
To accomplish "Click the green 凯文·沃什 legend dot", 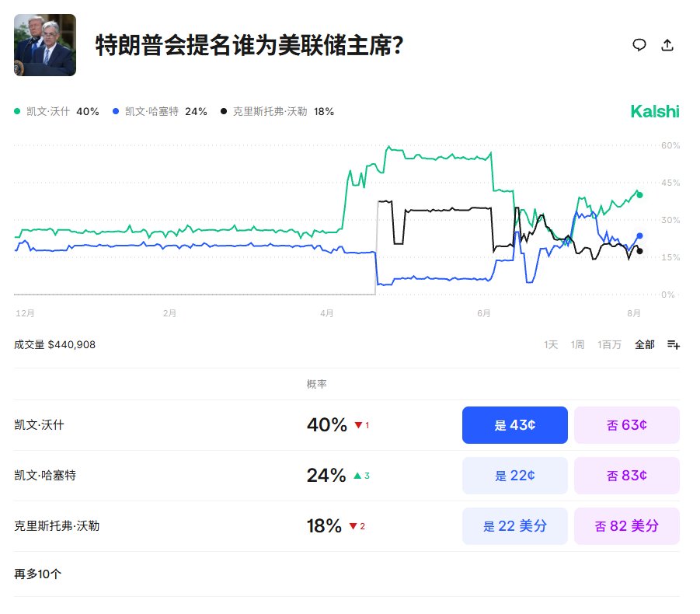I will (x=17, y=111).
